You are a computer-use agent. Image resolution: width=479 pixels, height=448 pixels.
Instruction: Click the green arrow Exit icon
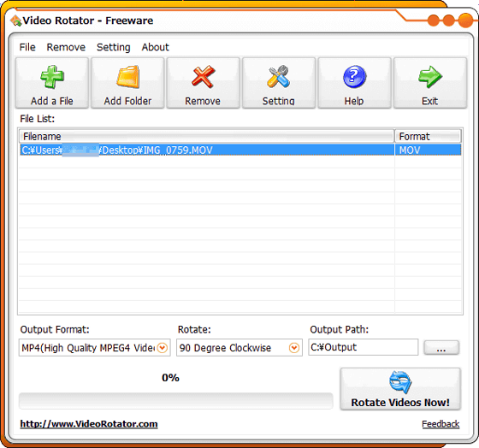pyautogui.click(x=429, y=77)
